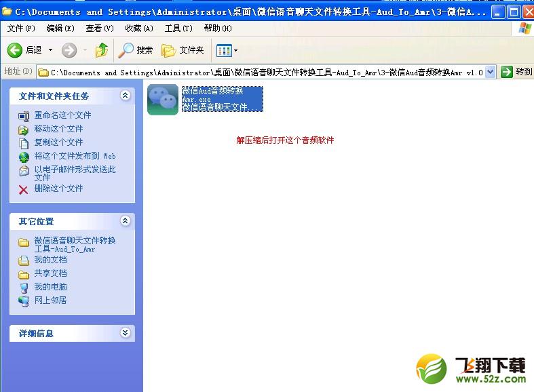Open the 文件(F) menu

coord(21,28)
